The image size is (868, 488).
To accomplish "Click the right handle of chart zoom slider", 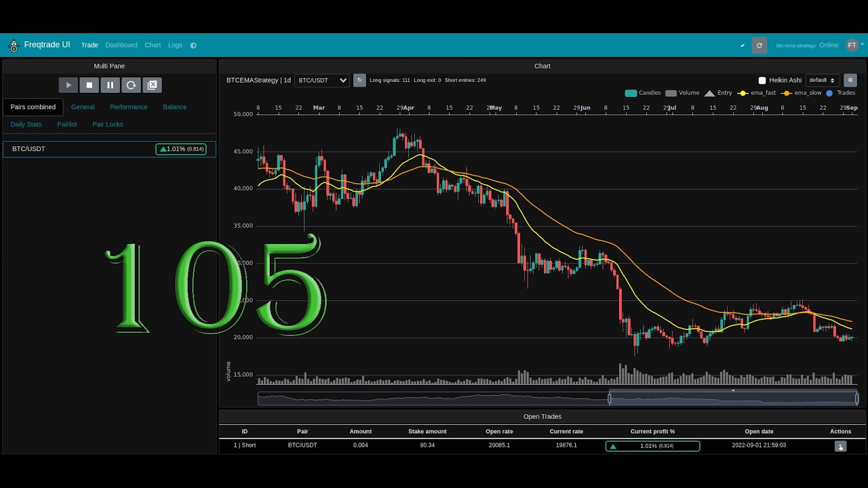I will click(x=857, y=399).
